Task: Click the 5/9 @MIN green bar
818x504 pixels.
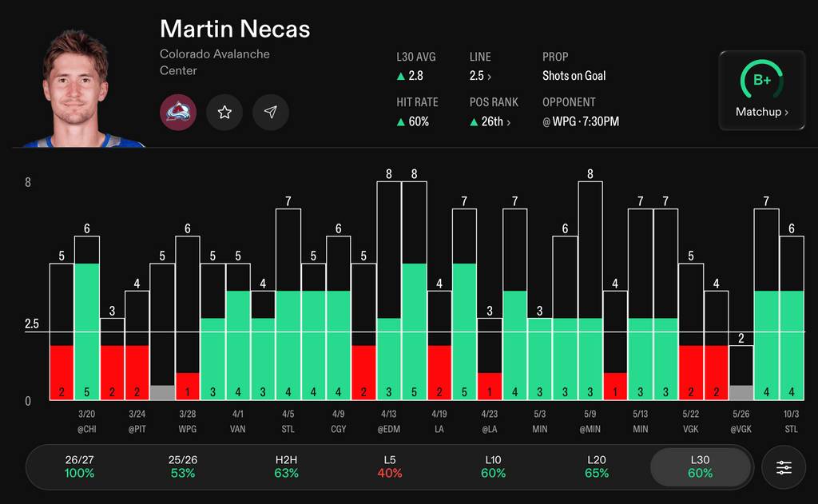Action: point(590,359)
